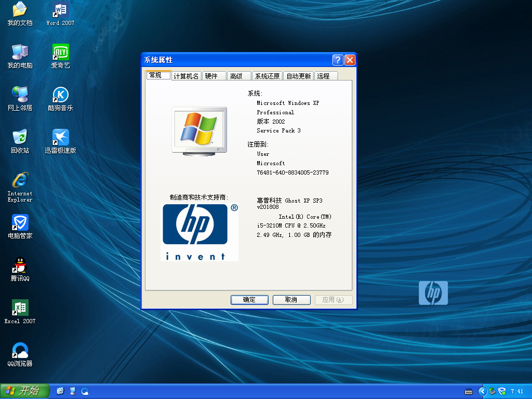Image resolution: width=532 pixels, height=399 pixels.
Task: Launch the 电脑管家 desktop shortcut
Action: [x=20, y=227]
